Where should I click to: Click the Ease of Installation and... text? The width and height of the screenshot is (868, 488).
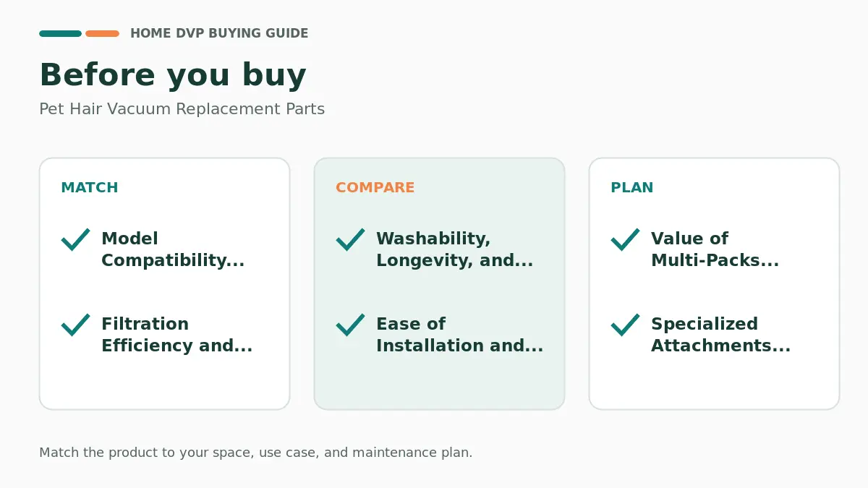click(459, 335)
